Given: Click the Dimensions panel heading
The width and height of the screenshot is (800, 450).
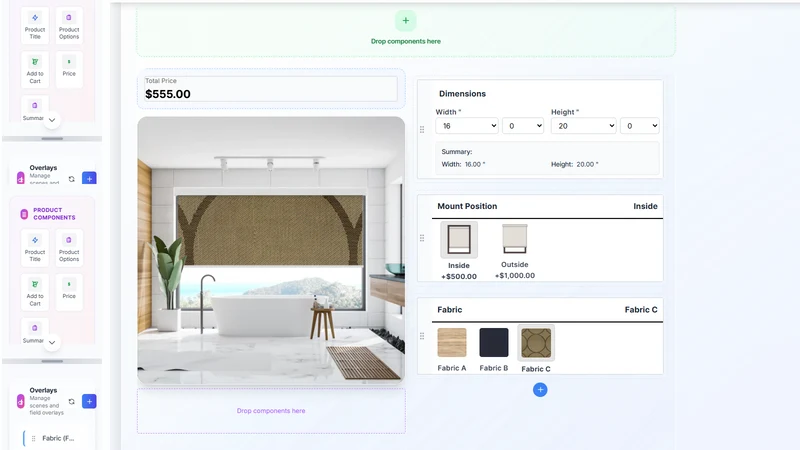Looking at the screenshot, I should click(462, 94).
